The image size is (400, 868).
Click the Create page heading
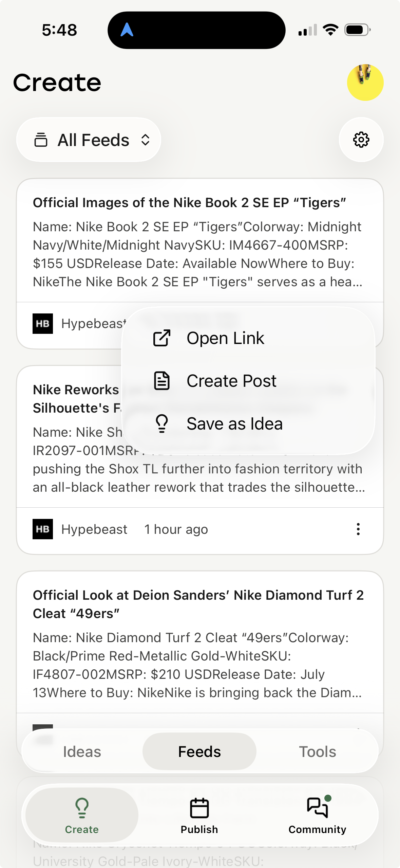(x=57, y=83)
